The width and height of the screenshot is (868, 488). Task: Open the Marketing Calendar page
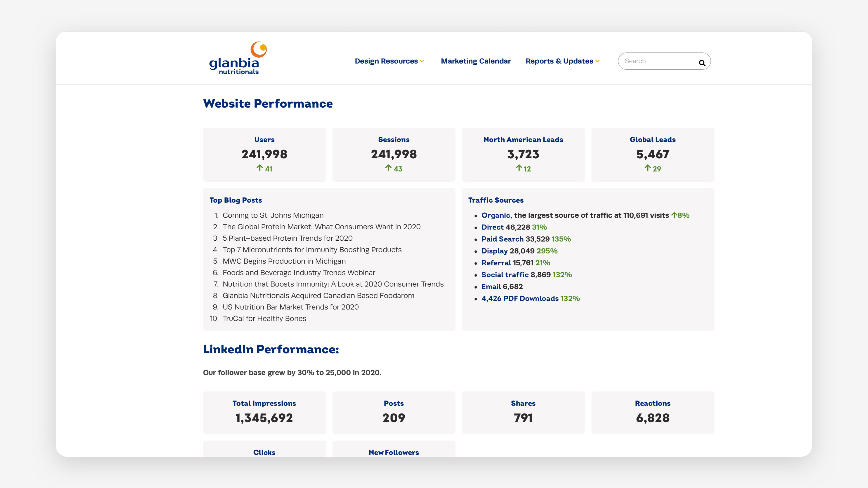click(475, 61)
